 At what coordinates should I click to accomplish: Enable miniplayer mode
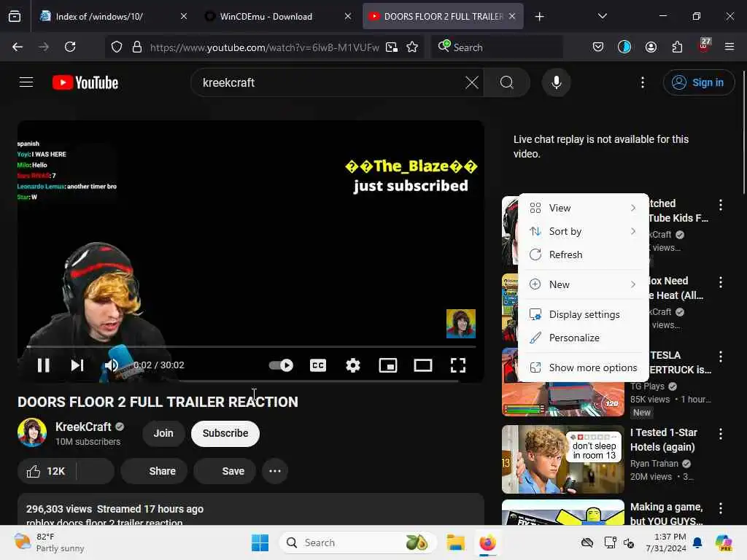point(388,365)
